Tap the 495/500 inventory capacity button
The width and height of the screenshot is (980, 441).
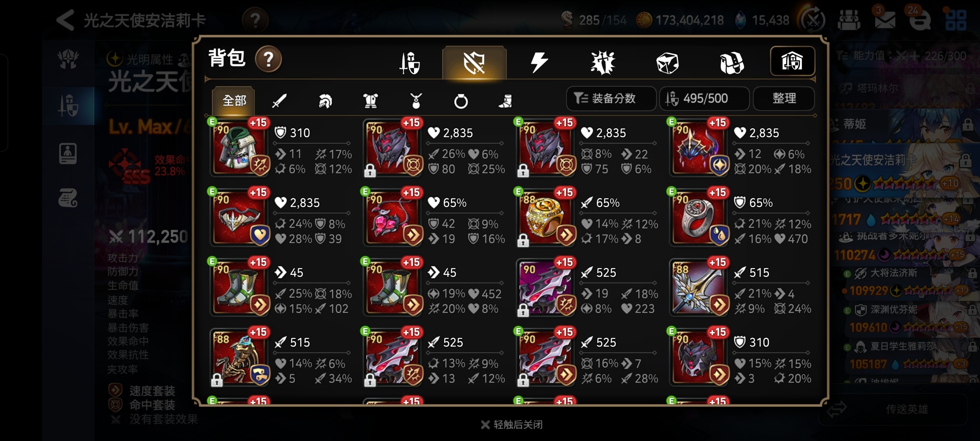click(x=704, y=98)
